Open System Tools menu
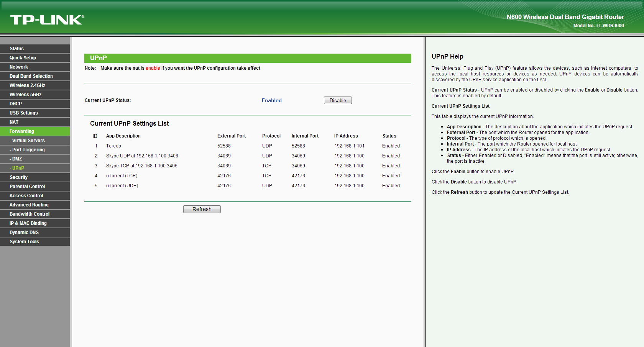 [x=35, y=242]
